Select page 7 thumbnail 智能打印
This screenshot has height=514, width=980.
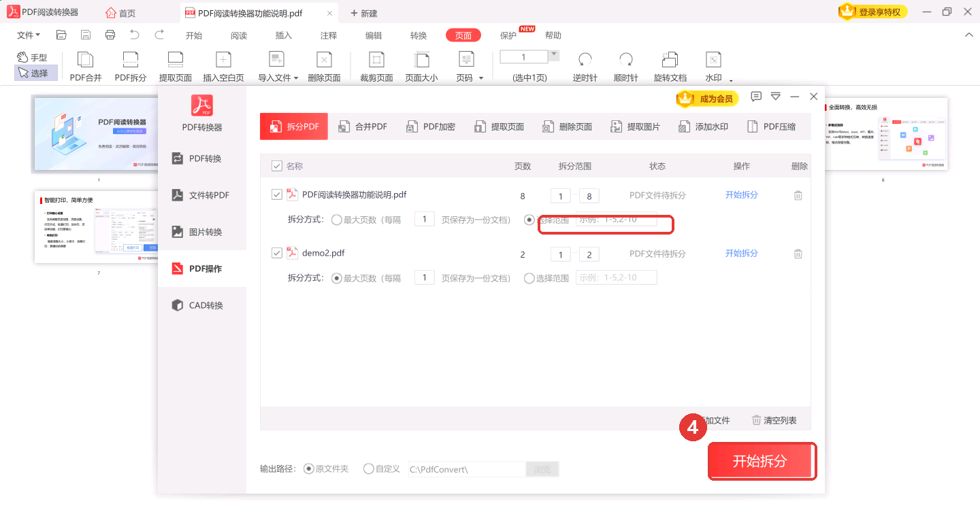coord(97,226)
